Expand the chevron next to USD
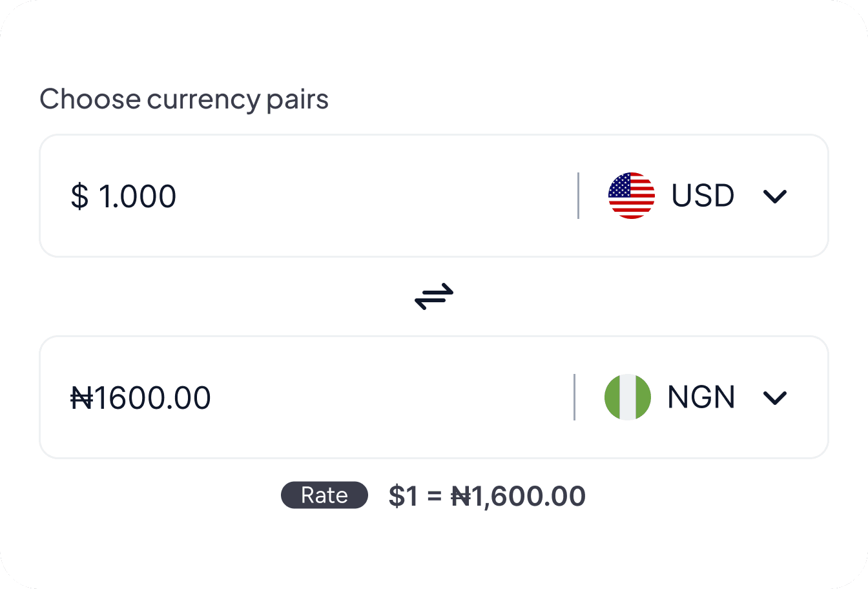868x589 pixels. pos(775,196)
